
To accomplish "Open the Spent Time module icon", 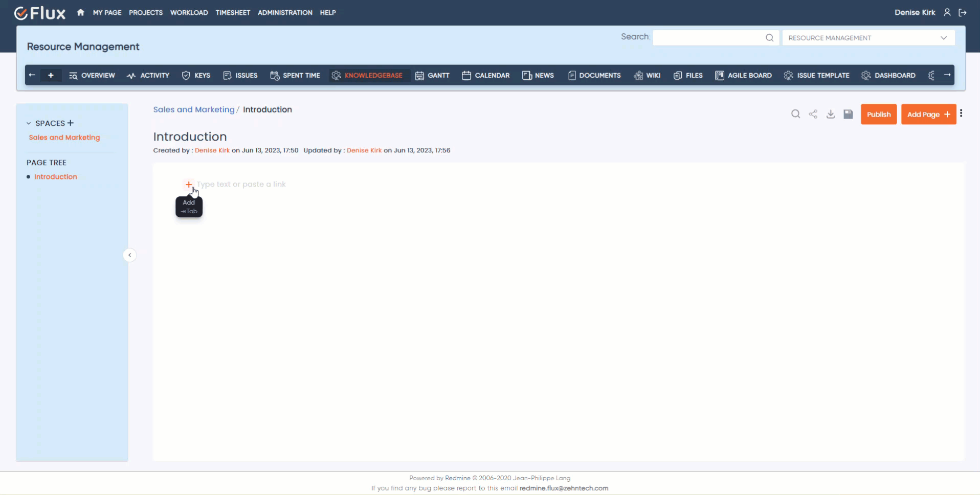I will tap(275, 75).
